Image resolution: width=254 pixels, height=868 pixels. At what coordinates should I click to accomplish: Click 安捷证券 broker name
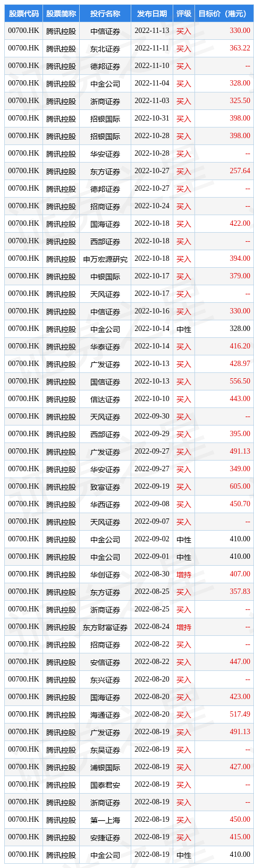(x=105, y=837)
